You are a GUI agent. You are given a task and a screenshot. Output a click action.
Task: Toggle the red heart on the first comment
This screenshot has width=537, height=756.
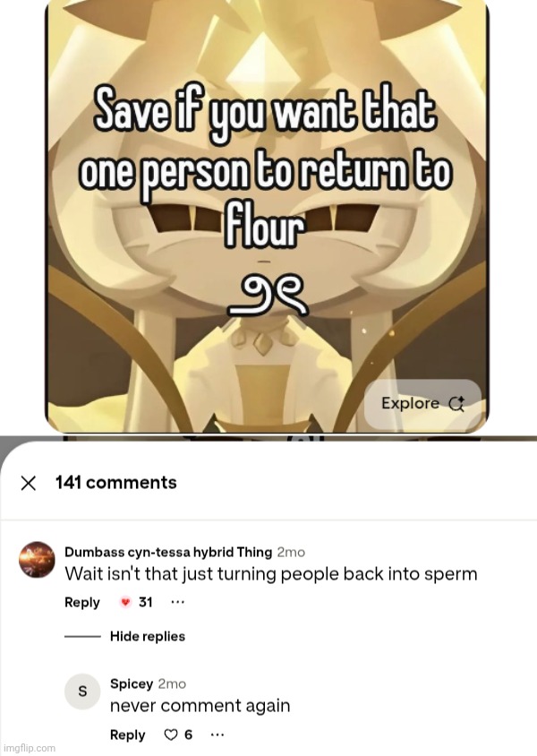click(x=125, y=602)
